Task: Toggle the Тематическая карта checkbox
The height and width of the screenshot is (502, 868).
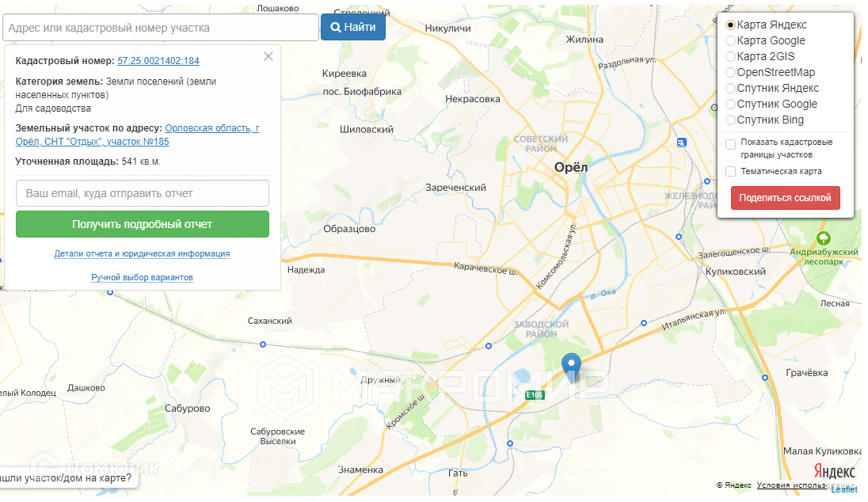Action: tap(732, 171)
